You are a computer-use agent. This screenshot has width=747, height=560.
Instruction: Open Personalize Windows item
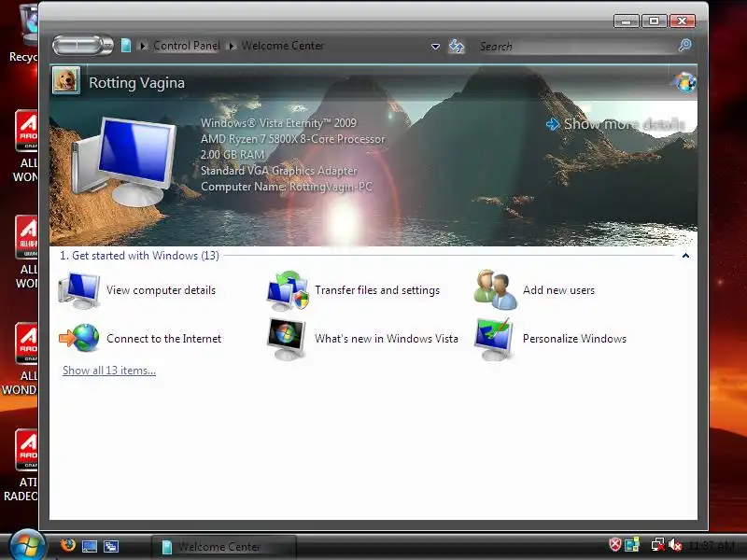tap(550, 339)
